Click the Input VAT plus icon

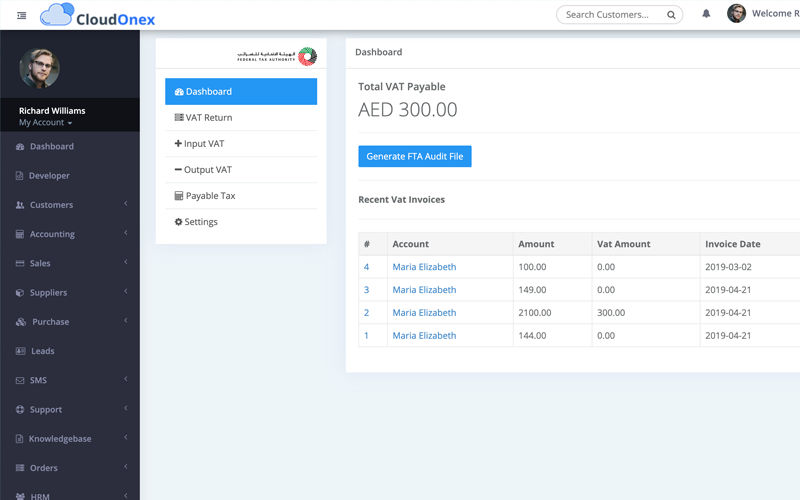pos(178,143)
